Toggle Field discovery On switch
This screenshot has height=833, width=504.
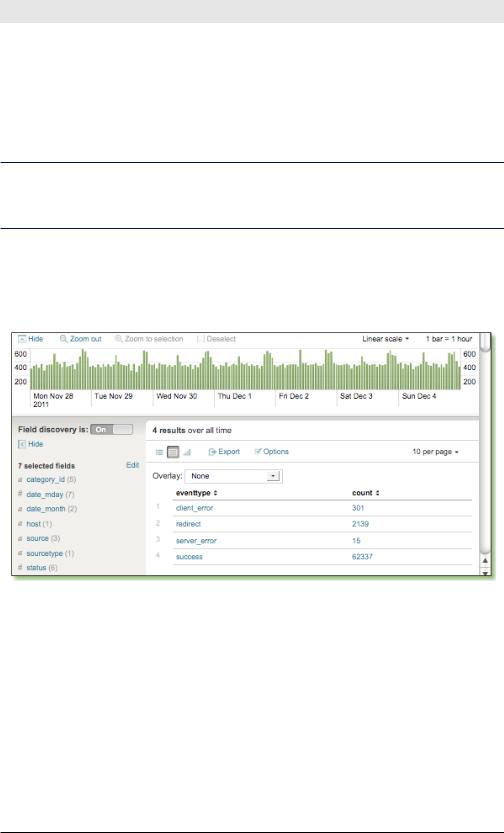(111, 429)
